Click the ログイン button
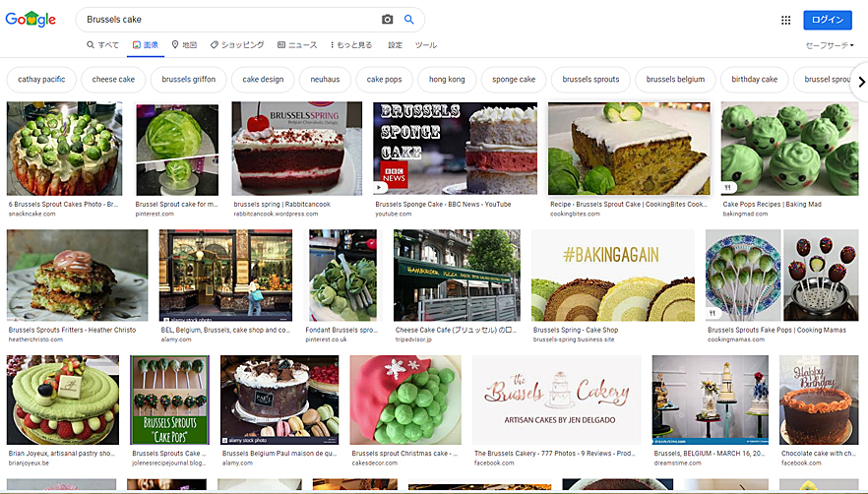The width and height of the screenshot is (868, 494). [x=827, y=20]
